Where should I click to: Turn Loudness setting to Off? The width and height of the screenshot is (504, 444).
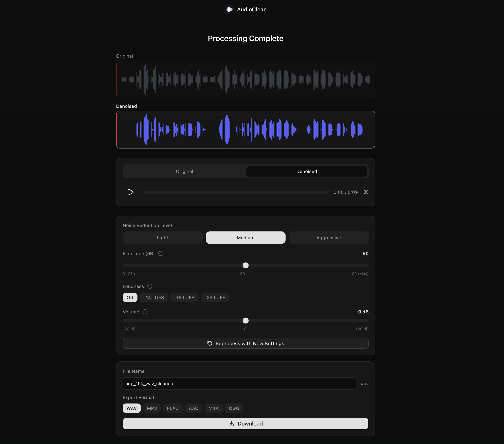click(x=130, y=297)
